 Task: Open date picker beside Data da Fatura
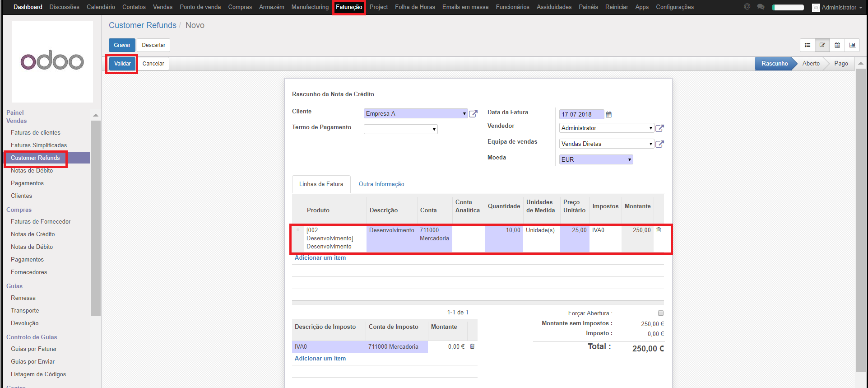coord(608,115)
